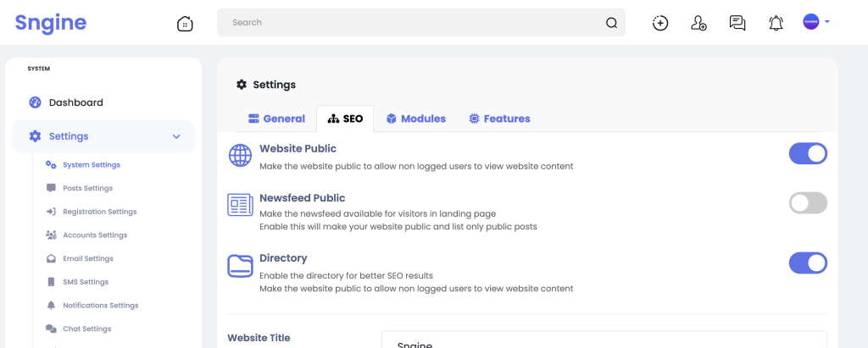868x348 pixels.
Task: Click the Website Title label
Action: (259, 338)
